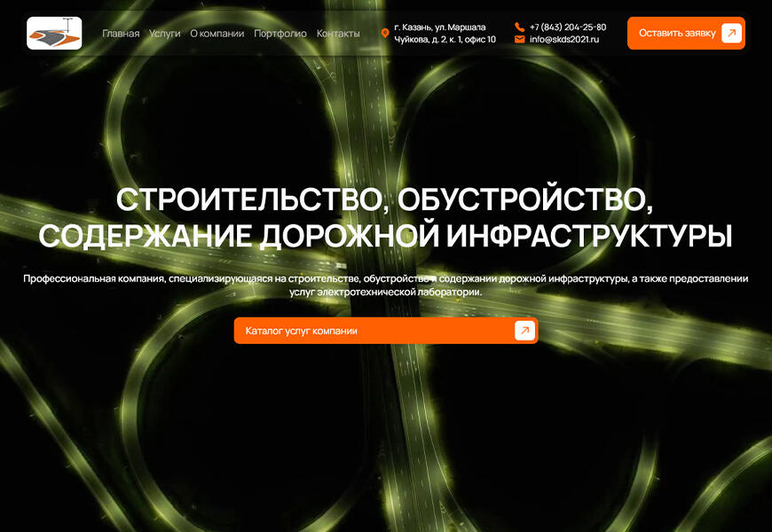Viewport: 772px width, 532px height.
Task: Click the orange location pin icon
Action: pos(385,34)
